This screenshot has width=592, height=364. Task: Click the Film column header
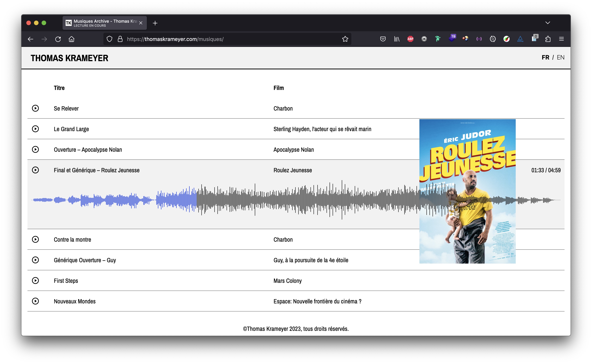[x=279, y=88]
